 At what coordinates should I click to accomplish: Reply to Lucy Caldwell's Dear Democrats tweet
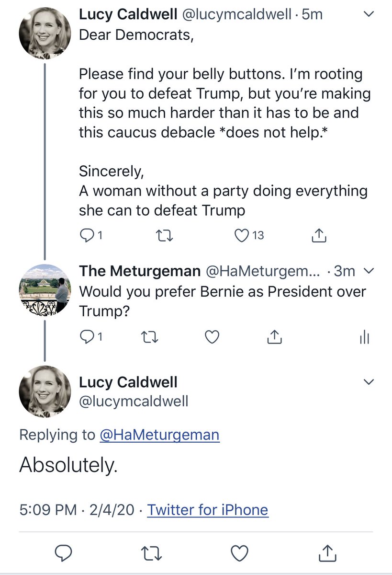pos(86,235)
